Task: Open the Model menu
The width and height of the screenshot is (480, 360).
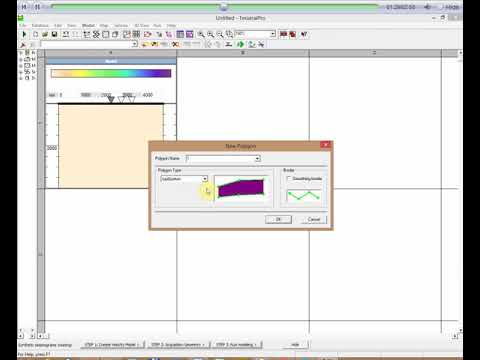Action: pos(88,25)
